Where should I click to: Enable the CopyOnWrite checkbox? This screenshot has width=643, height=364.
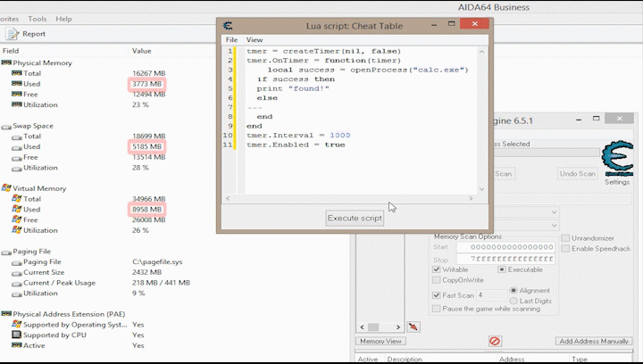(436, 280)
